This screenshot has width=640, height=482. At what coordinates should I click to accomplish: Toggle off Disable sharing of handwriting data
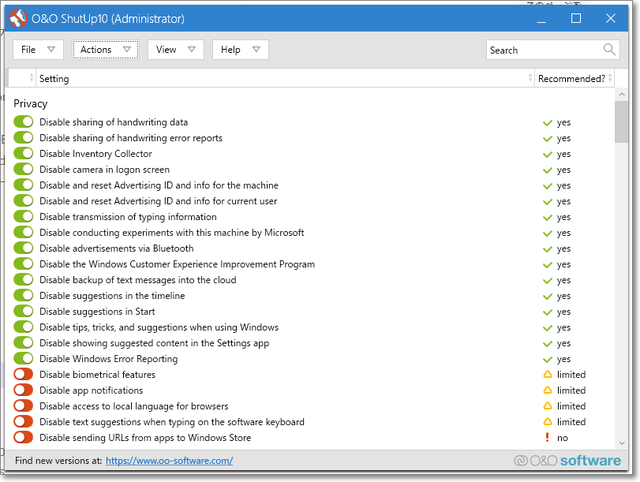point(23,122)
